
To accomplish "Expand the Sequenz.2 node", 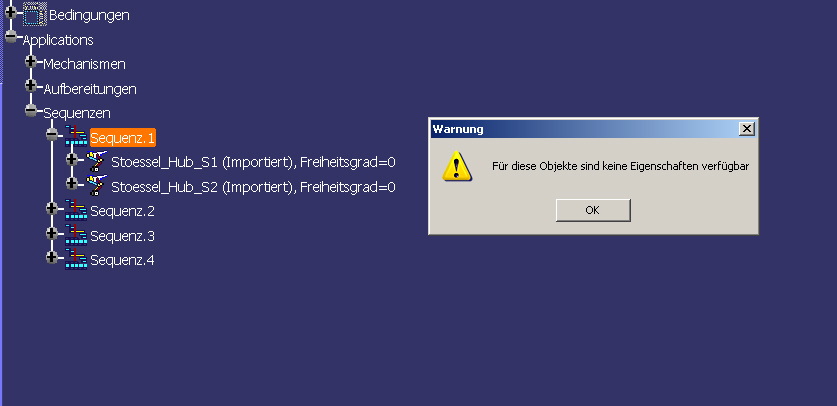I will pos(52,208).
